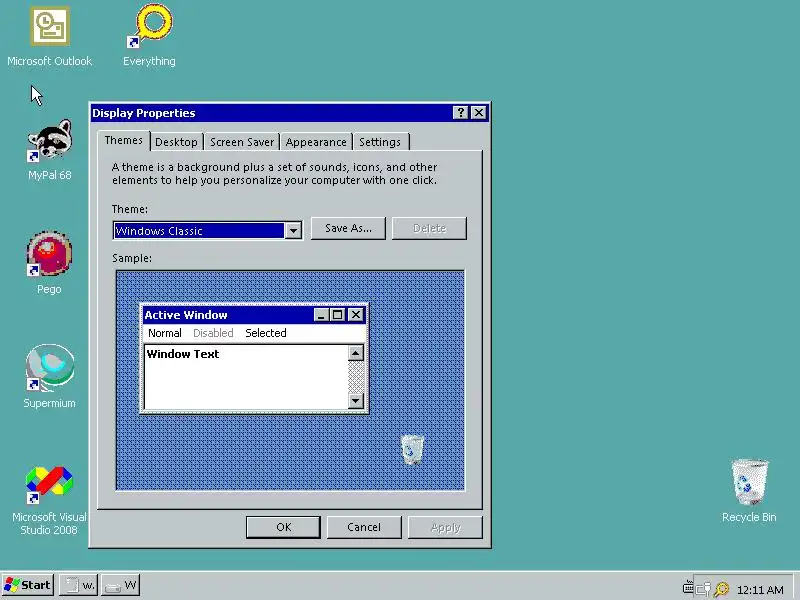
Task: Click Disabled in the sample window menu
Action: pos(213,333)
